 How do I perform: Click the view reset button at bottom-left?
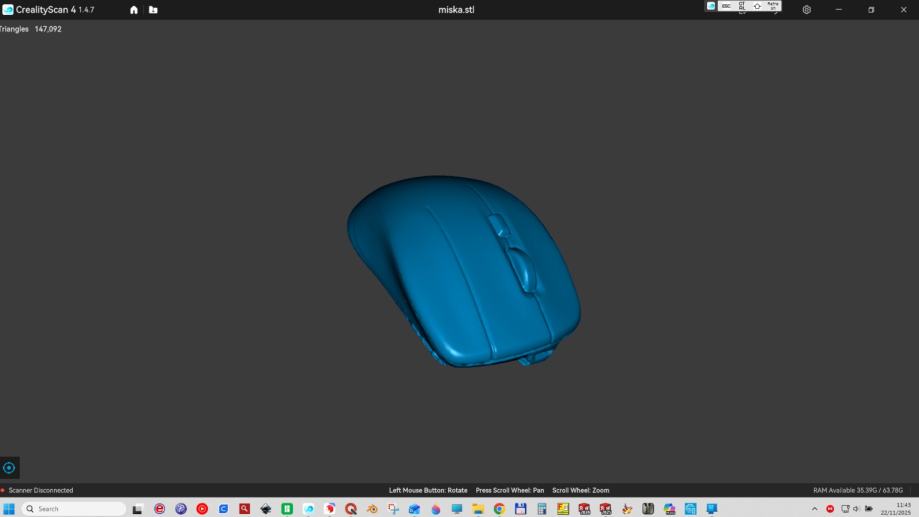coord(9,467)
